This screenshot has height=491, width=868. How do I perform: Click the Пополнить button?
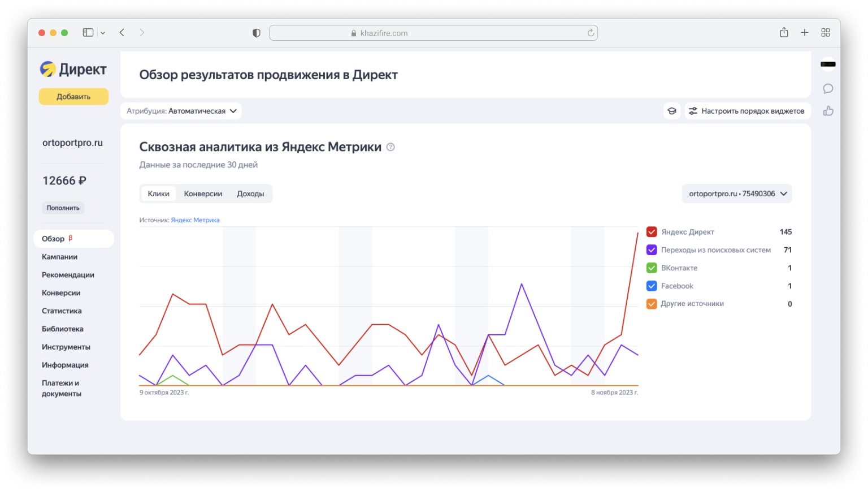click(x=63, y=208)
